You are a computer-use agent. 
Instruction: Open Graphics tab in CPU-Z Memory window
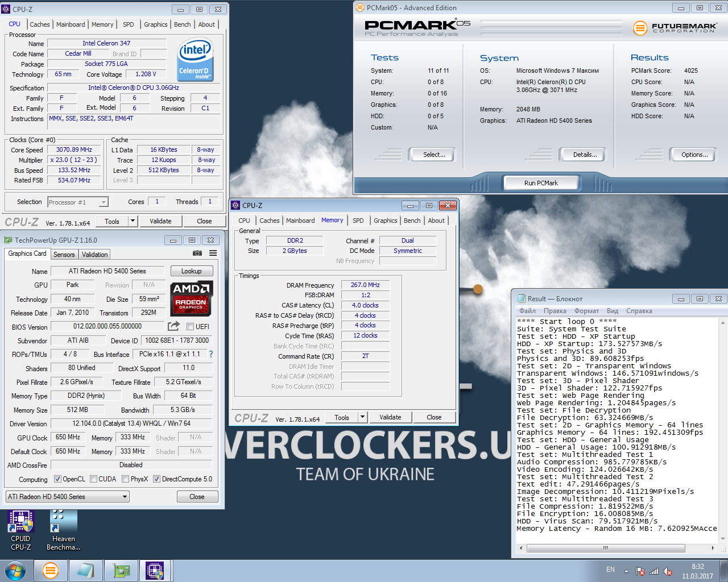(x=386, y=221)
